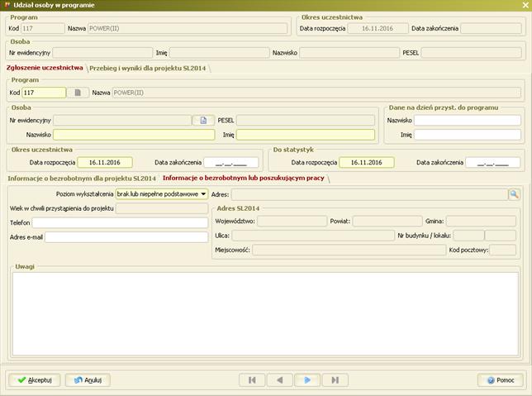Search address with magnifier icon

pos(514,194)
